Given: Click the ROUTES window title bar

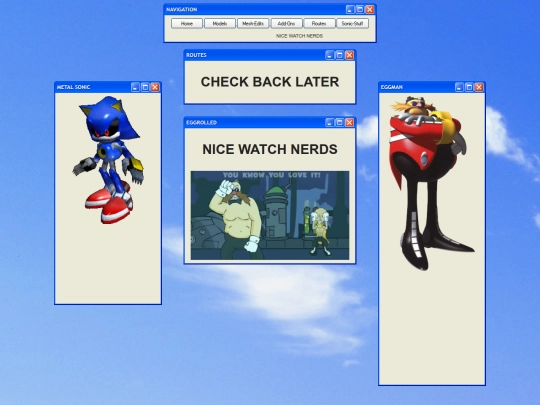Looking at the screenshot, I should point(270,55).
